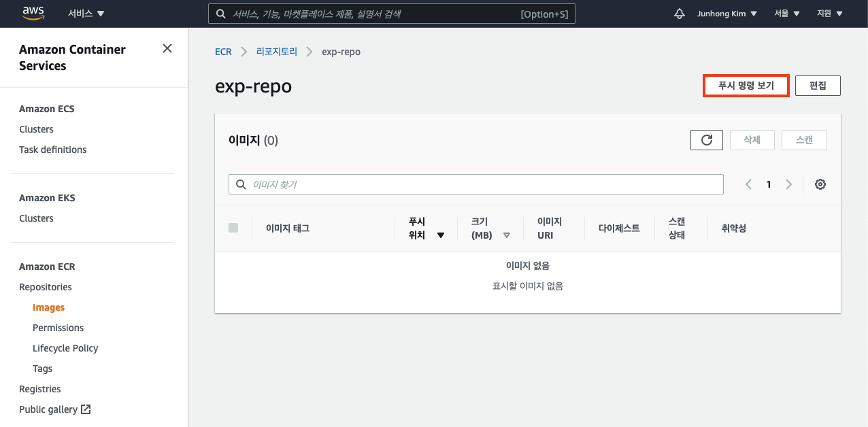Go to next page arrow

tap(789, 184)
